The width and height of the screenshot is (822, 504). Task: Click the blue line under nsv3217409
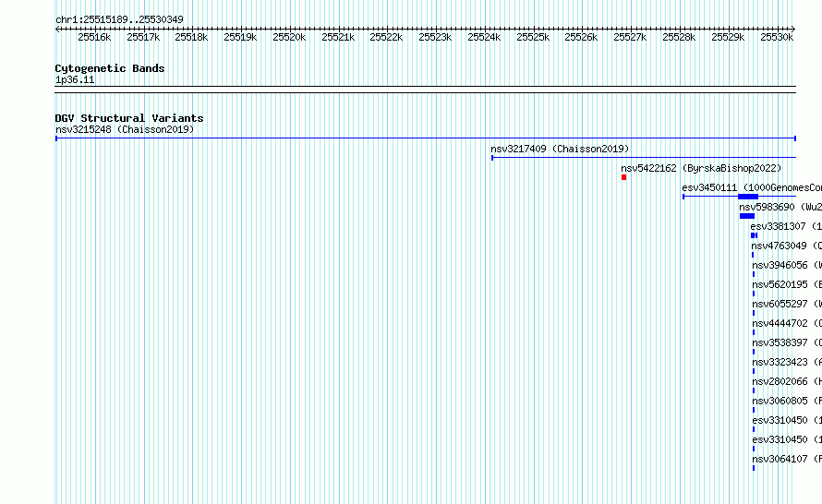pyautogui.click(x=644, y=158)
